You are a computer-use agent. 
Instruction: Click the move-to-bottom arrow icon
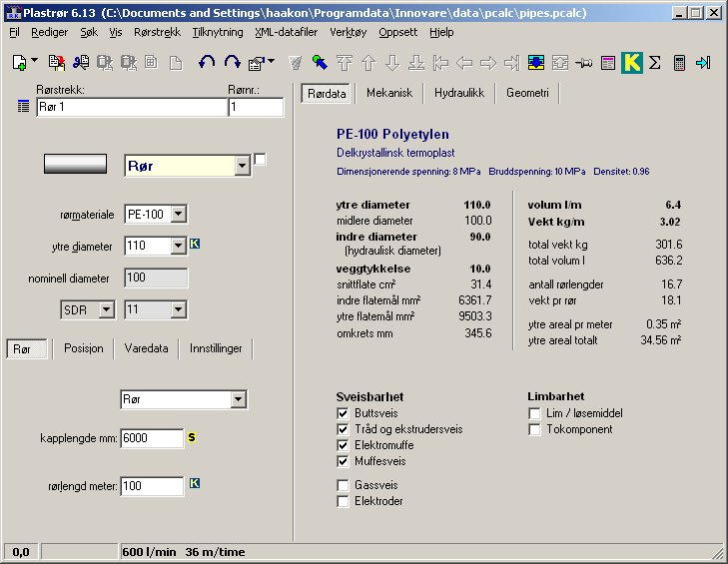coord(416,63)
